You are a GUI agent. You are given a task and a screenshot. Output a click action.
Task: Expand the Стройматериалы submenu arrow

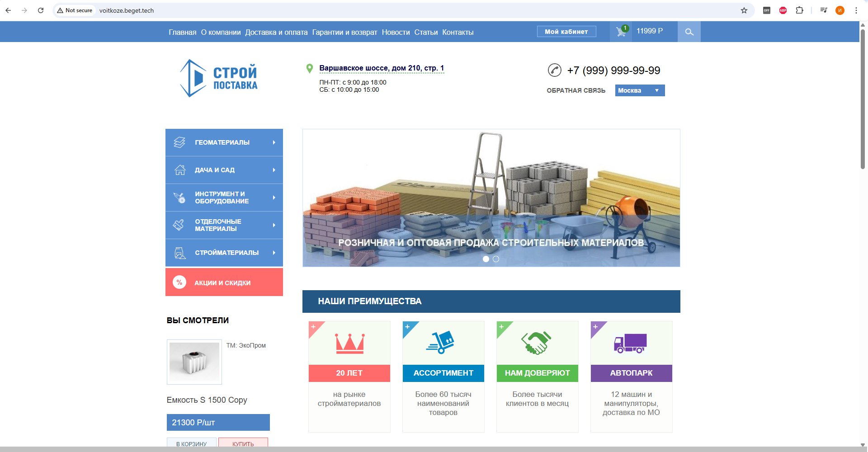point(274,253)
